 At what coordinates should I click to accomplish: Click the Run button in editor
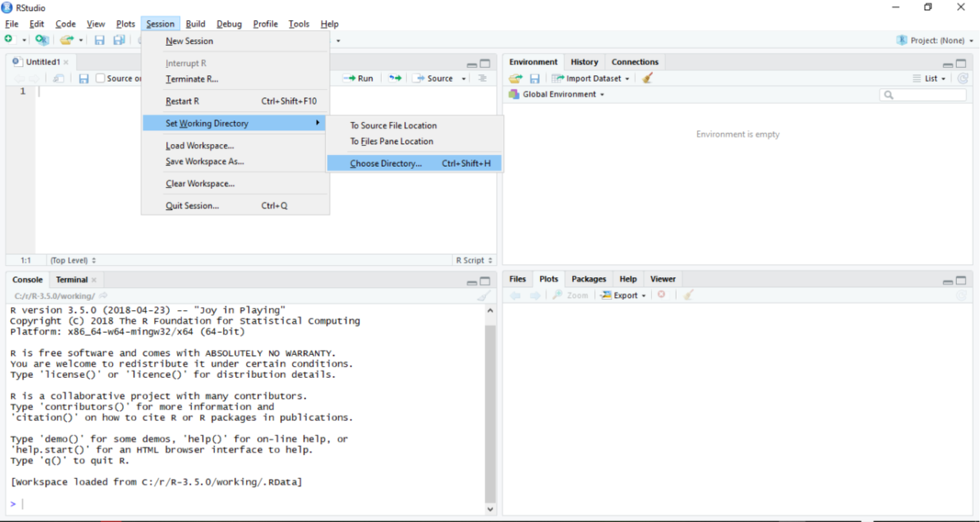358,78
